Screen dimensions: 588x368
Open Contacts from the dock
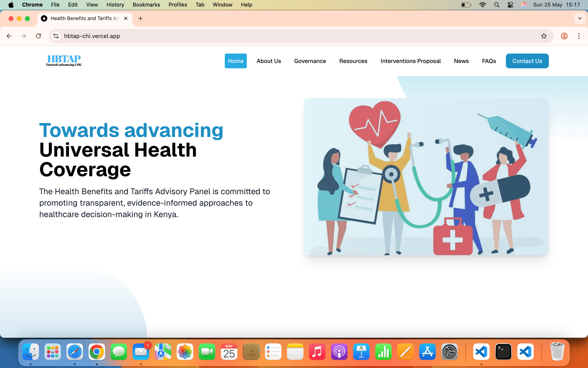click(251, 352)
